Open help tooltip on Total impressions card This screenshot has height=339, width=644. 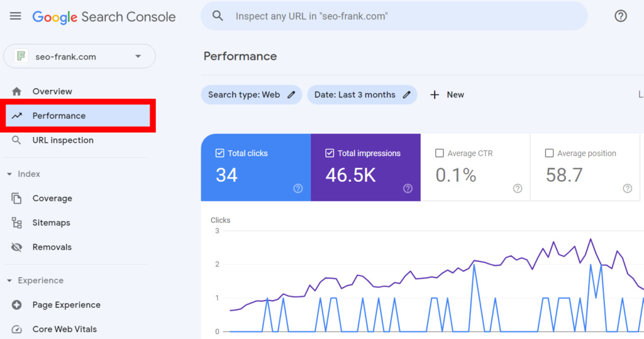(408, 188)
